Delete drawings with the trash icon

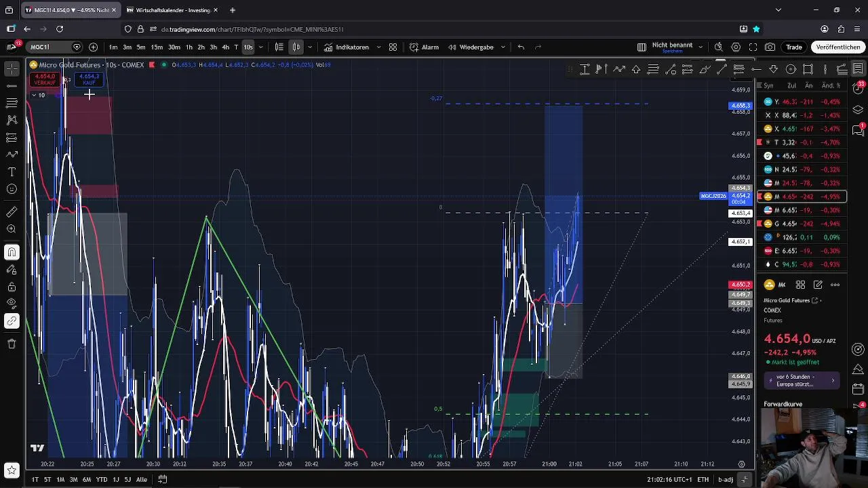coord(12,344)
